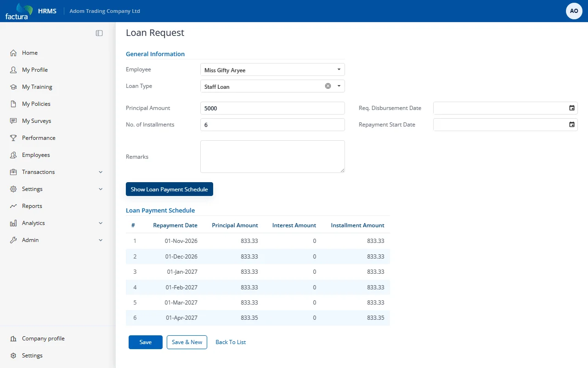This screenshot has width=588, height=368.
Task: Click the Reports line chart icon
Action: click(13, 206)
